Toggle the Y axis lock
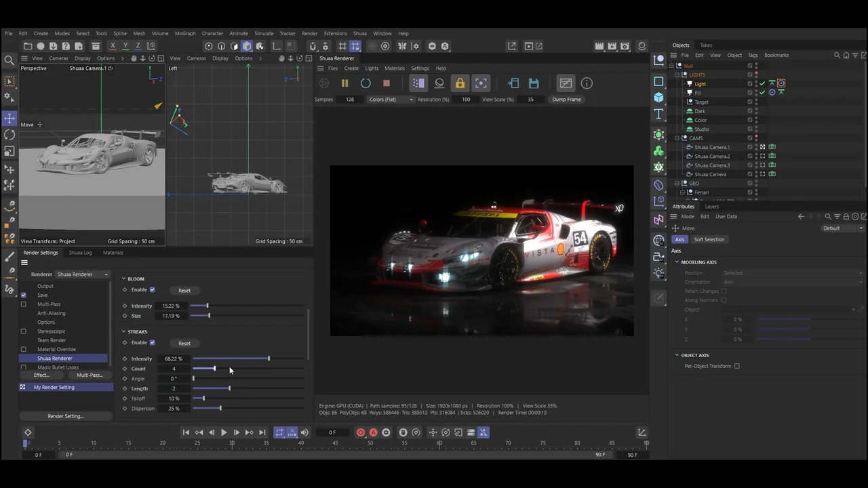This screenshot has height=488, width=868. coord(125,46)
